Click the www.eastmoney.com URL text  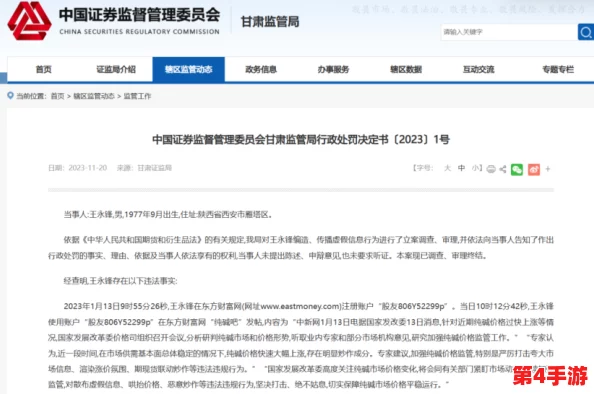301,306
